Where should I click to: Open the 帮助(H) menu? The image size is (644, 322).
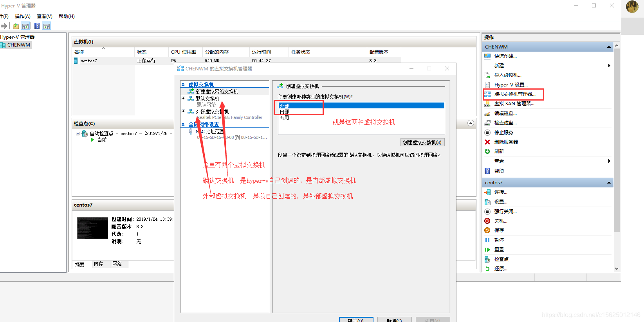point(67,16)
